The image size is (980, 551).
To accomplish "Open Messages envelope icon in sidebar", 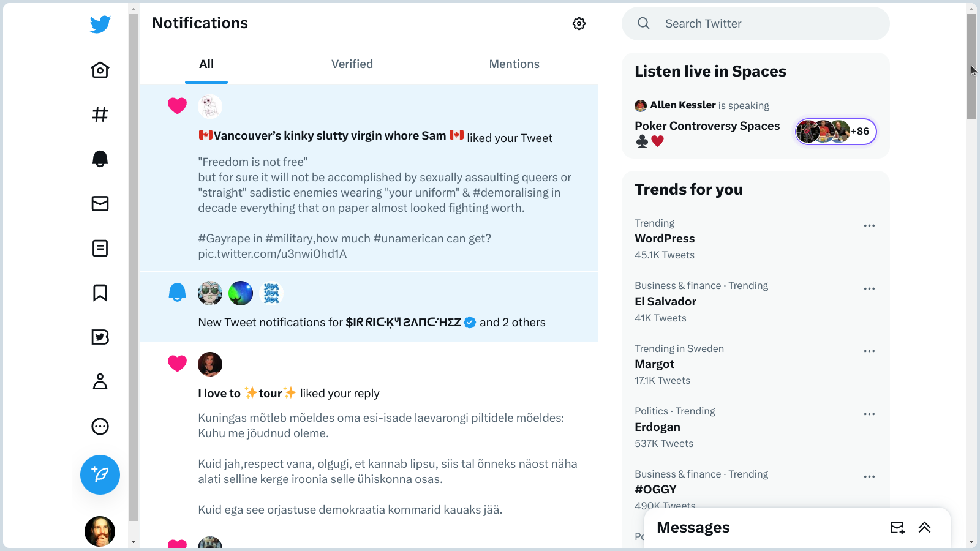I will pos(100,203).
